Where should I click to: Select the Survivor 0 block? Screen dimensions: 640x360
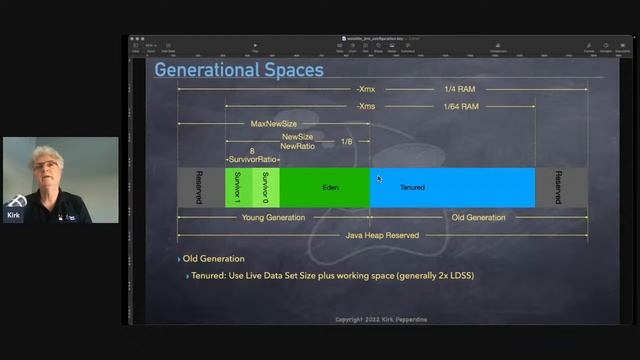click(x=266, y=188)
